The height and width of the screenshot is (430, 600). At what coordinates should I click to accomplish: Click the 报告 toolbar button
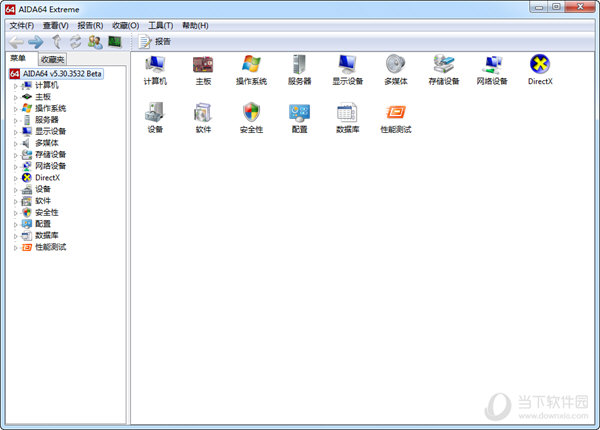click(x=154, y=42)
